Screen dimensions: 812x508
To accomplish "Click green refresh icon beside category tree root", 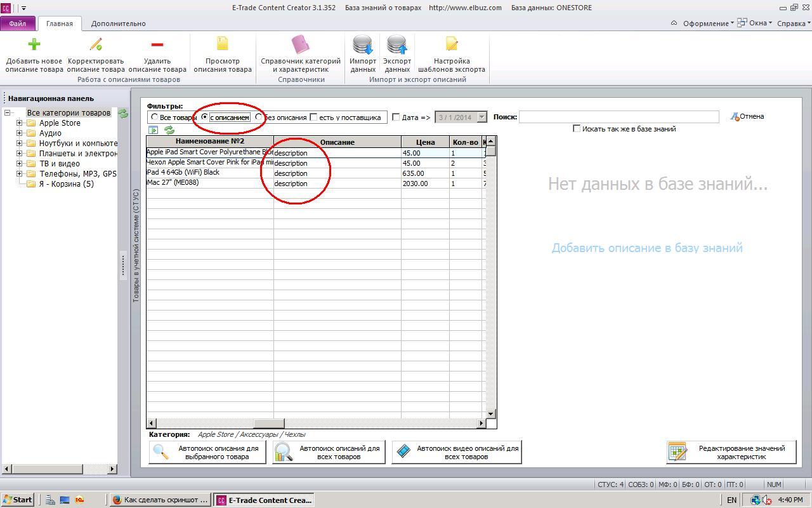I will (x=123, y=113).
